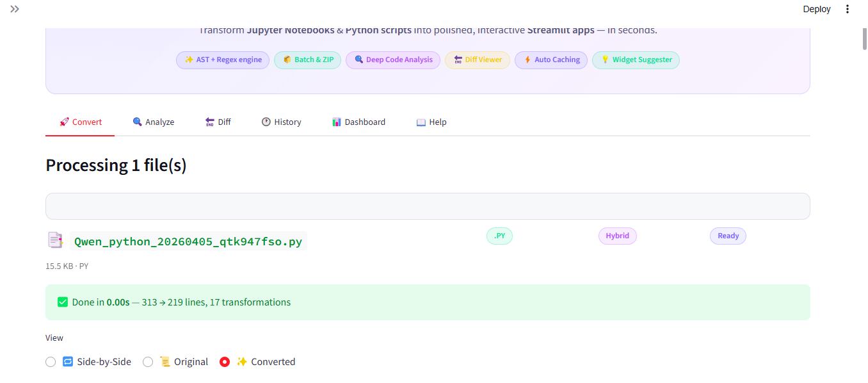The height and width of the screenshot is (383, 868).
Task: Click the progress bar under Processing heading
Action: click(x=428, y=206)
